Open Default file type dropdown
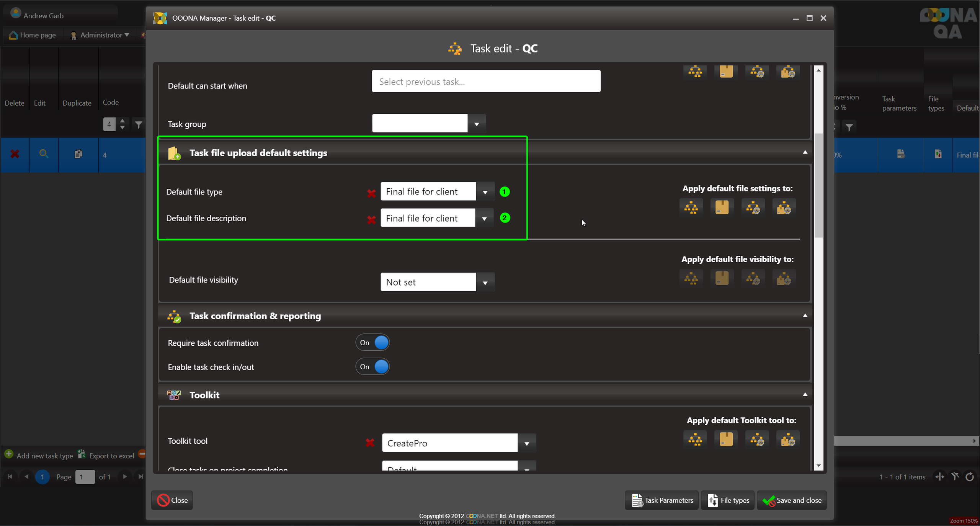The image size is (980, 526). coord(485,192)
